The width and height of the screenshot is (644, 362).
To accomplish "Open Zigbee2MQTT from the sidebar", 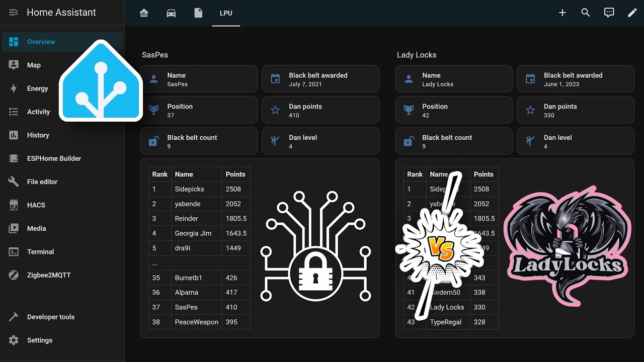I will pyautogui.click(x=62, y=275).
